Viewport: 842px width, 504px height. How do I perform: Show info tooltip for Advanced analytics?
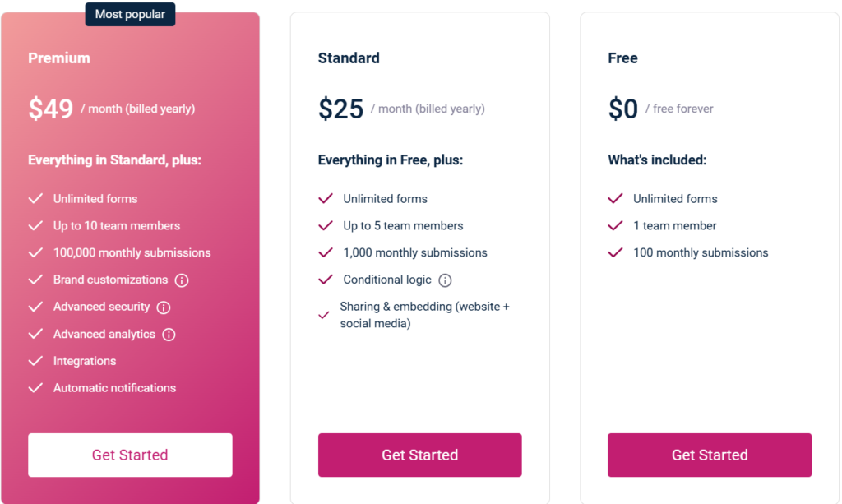(x=169, y=335)
